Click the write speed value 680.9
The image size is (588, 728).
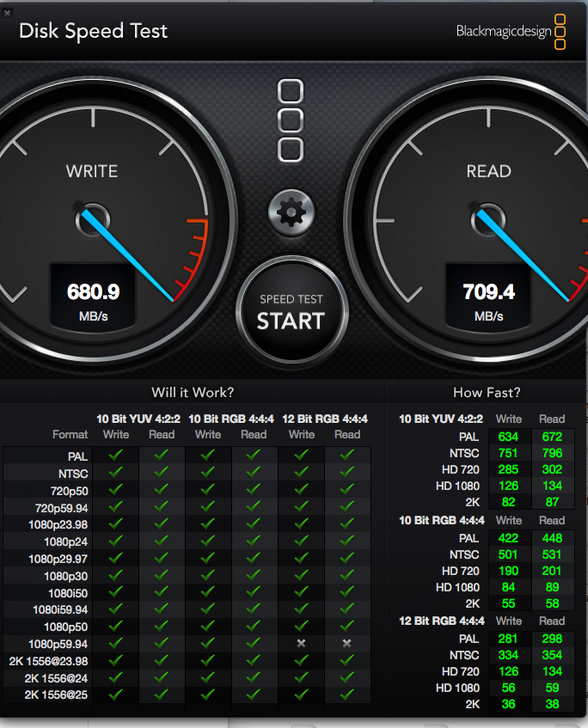pyautogui.click(x=94, y=292)
